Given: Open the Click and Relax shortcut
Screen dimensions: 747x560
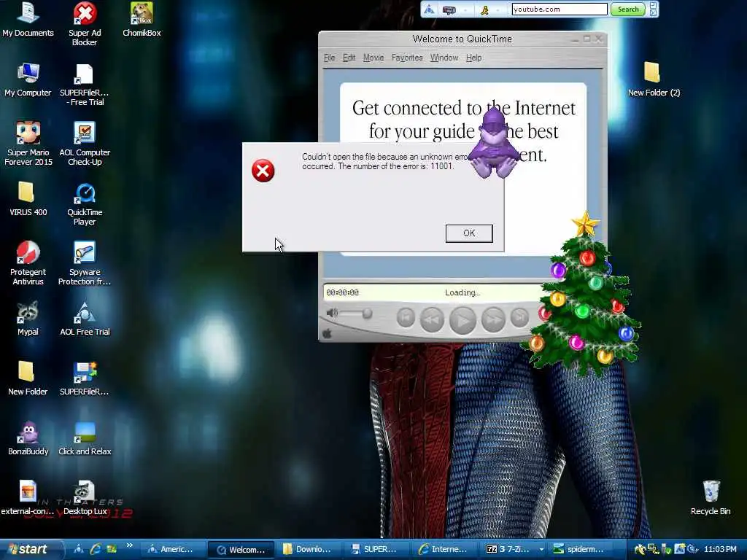Looking at the screenshot, I should click(x=85, y=438).
